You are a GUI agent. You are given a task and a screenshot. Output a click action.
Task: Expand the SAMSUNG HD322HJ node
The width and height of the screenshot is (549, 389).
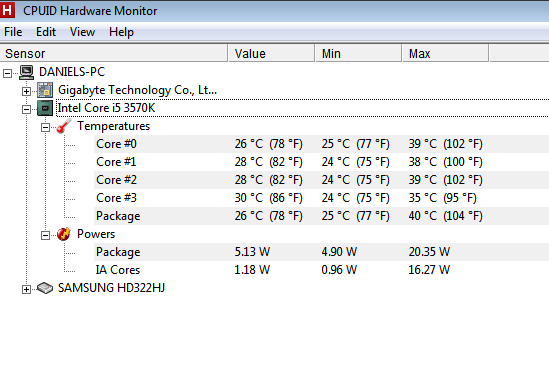[26, 289]
